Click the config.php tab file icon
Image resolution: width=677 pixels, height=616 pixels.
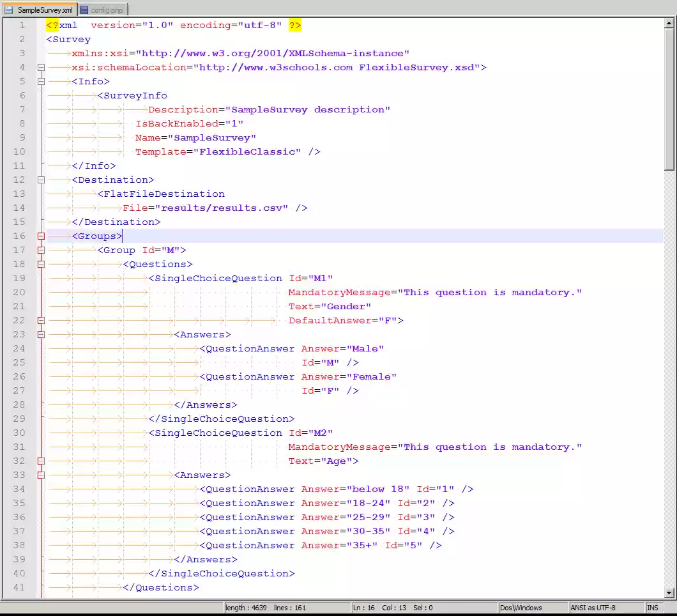point(84,10)
